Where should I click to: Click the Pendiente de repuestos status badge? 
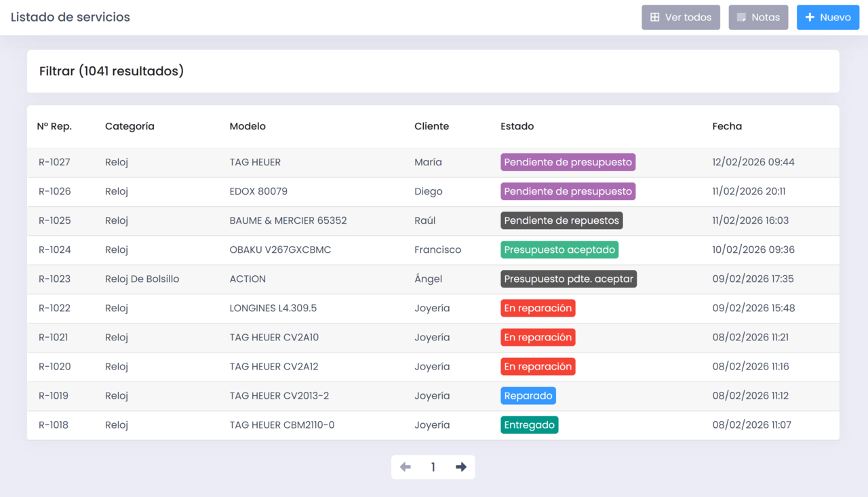click(561, 220)
